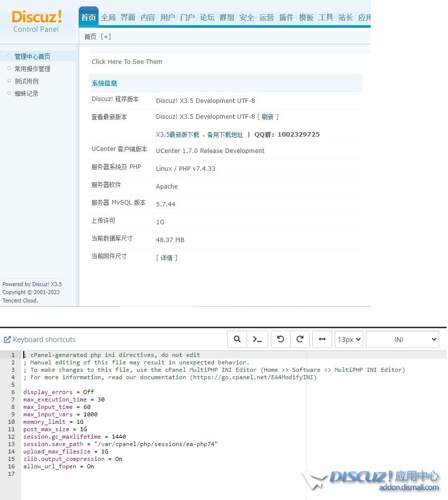Image resolution: width=448 pixels, height=500 pixels.
Task: Click the X3.5最新版下载 link
Action: point(178,135)
